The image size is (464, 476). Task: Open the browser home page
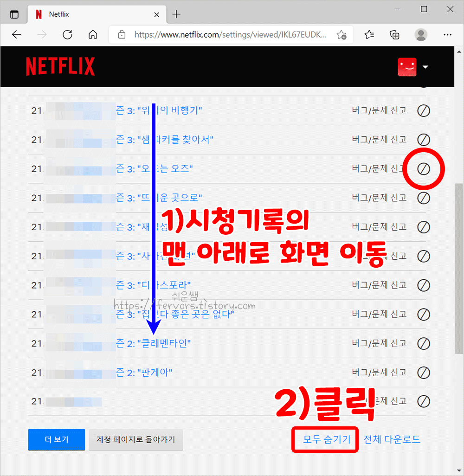(93, 35)
